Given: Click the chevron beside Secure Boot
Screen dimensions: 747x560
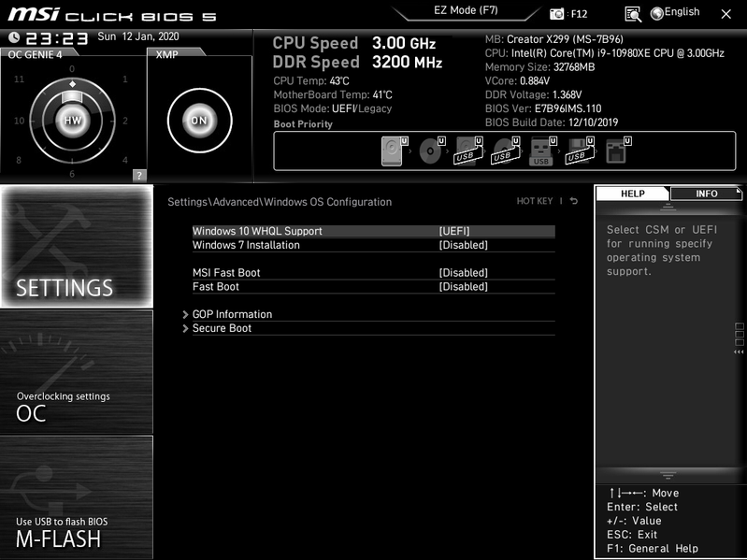Looking at the screenshot, I should (185, 328).
